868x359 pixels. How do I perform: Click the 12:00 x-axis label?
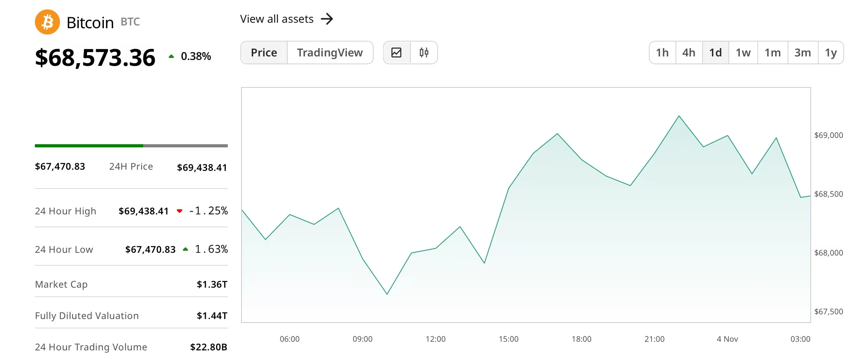point(436,339)
